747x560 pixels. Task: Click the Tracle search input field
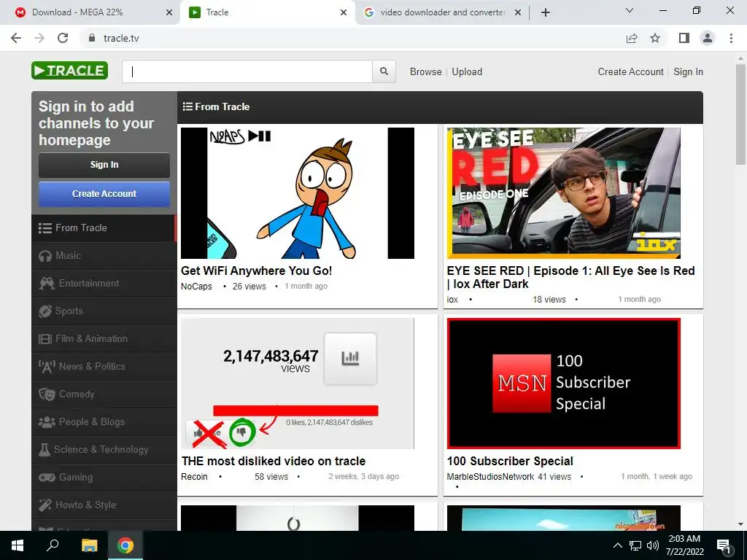tap(247, 71)
